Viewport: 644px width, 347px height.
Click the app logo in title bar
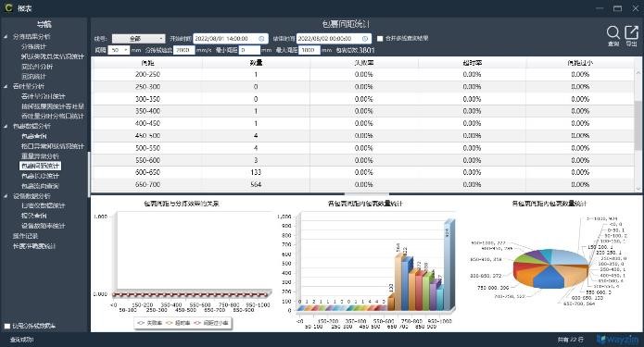pyautogui.click(x=8, y=7)
